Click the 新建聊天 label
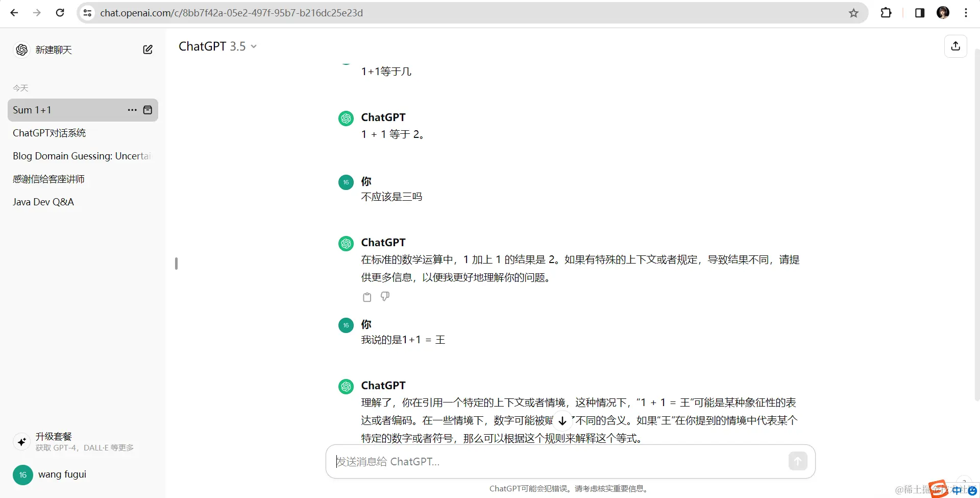The image size is (980, 498). (x=54, y=50)
